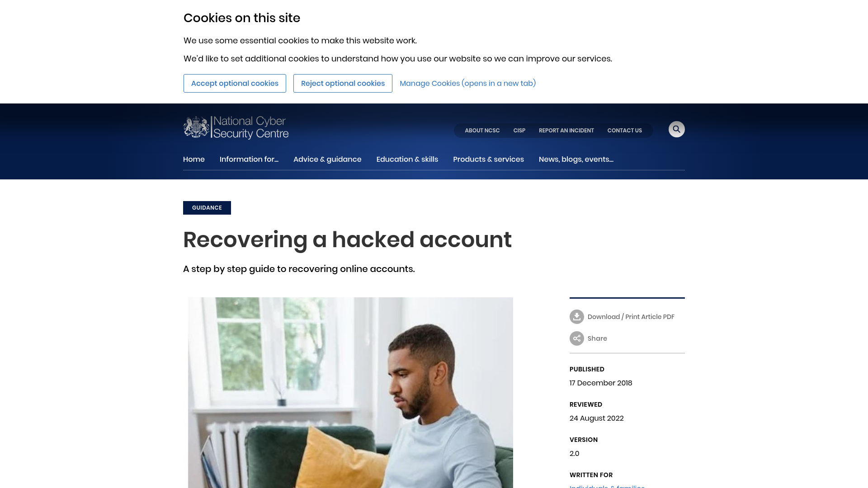Expand the Information for... navigation menu
Viewport: 868px width, 488px height.
tap(249, 159)
